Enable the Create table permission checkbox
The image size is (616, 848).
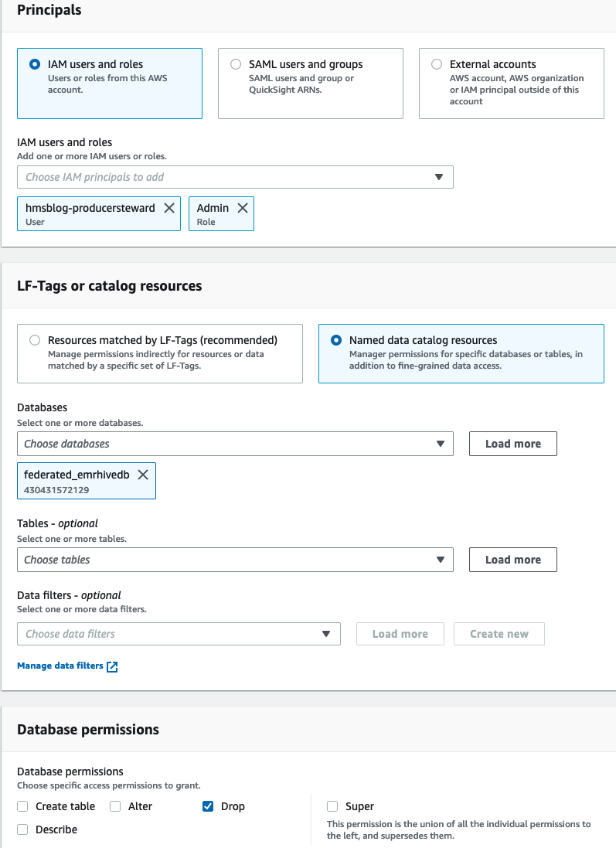[22, 806]
